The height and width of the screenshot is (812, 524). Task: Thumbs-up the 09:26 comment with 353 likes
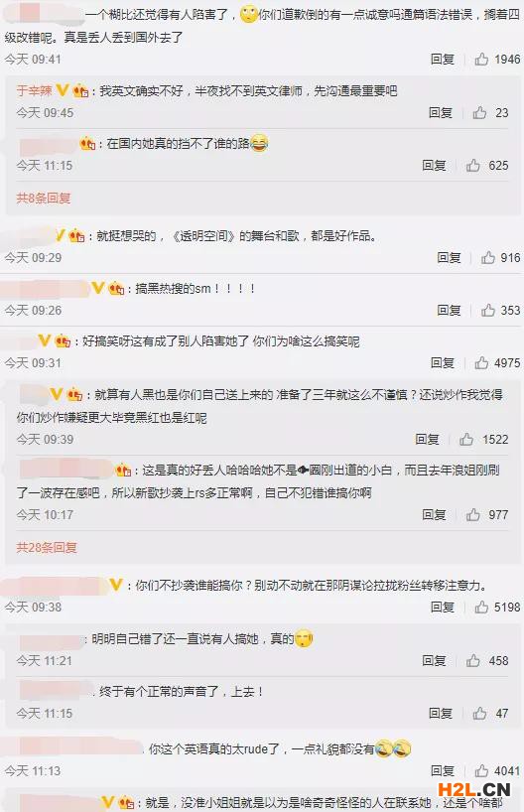click(488, 310)
